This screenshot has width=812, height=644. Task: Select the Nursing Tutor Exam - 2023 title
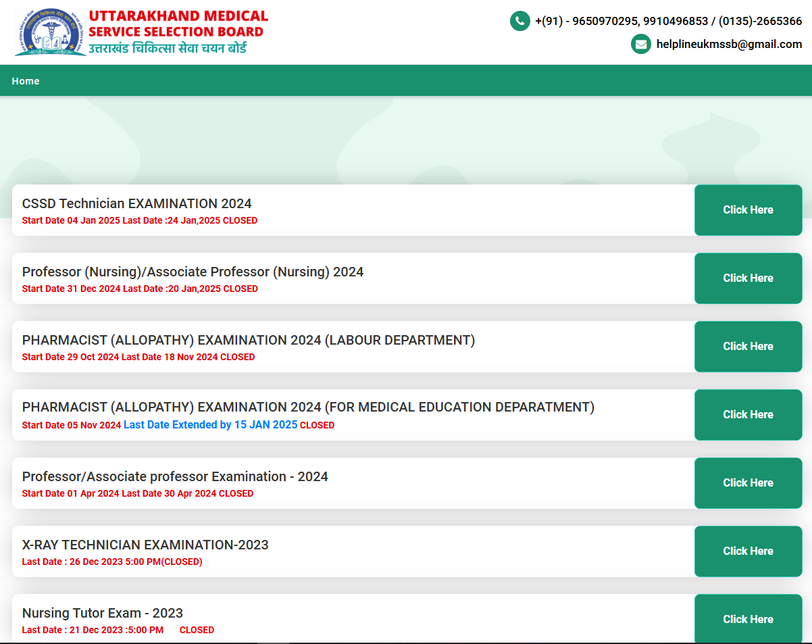pos(103,613)
